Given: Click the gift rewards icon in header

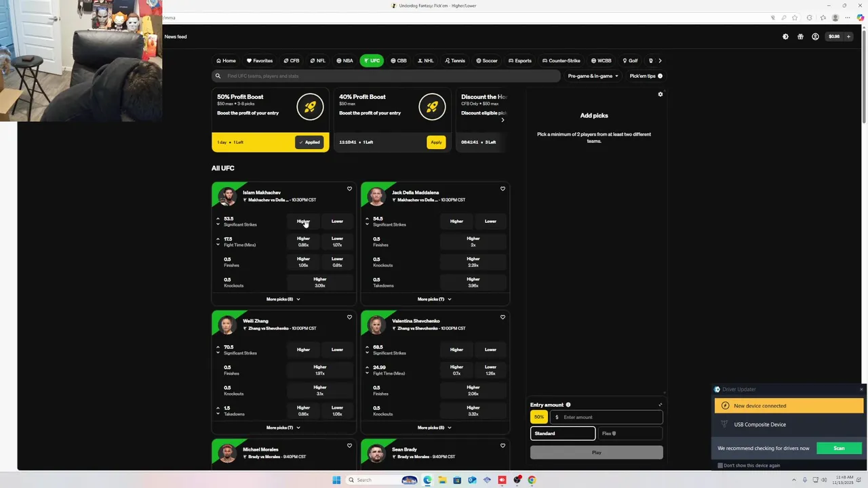Looking at the screenshot, I should [x=800, y=37].
